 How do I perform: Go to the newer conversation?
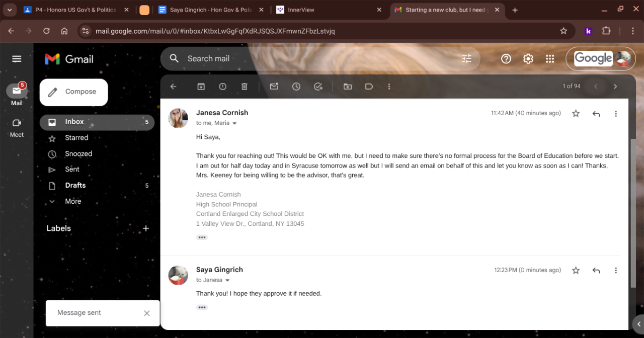[x=596, y=87]
